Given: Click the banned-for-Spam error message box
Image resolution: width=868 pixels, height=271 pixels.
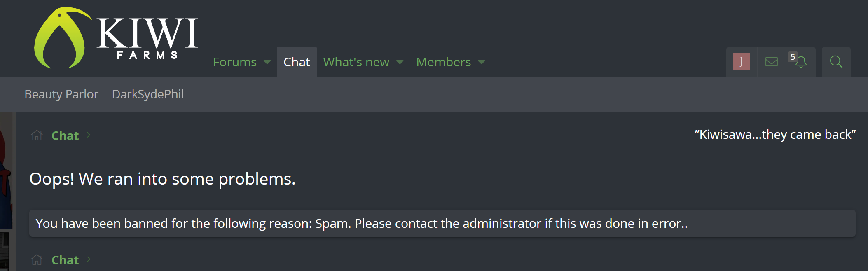Looking at the screenshot, I should click(x=442, y=223).
